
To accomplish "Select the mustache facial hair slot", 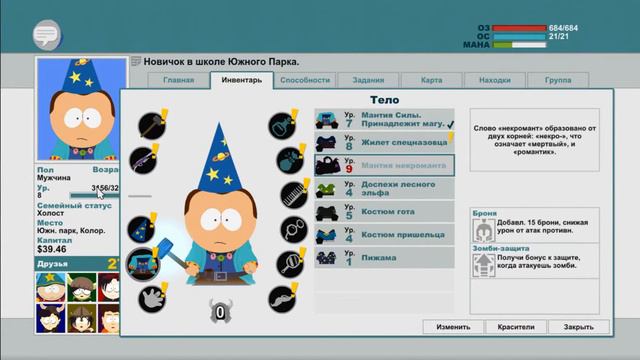I will [282, 299].
